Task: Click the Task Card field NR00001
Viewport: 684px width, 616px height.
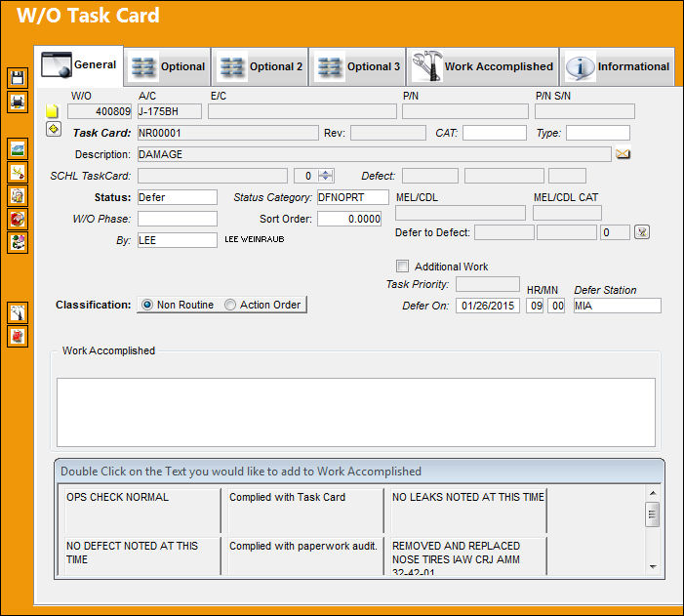Action: (228, 133)
